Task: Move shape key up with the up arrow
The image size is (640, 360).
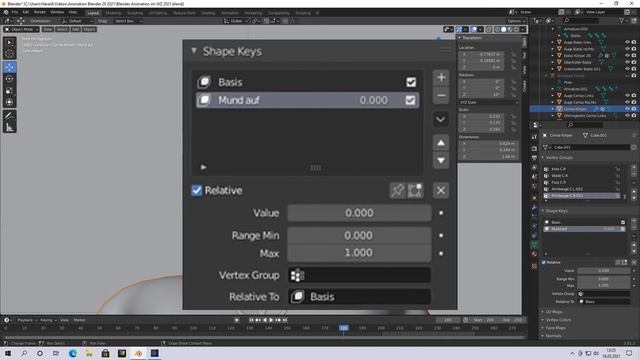Action: click(x=441, y=143)
